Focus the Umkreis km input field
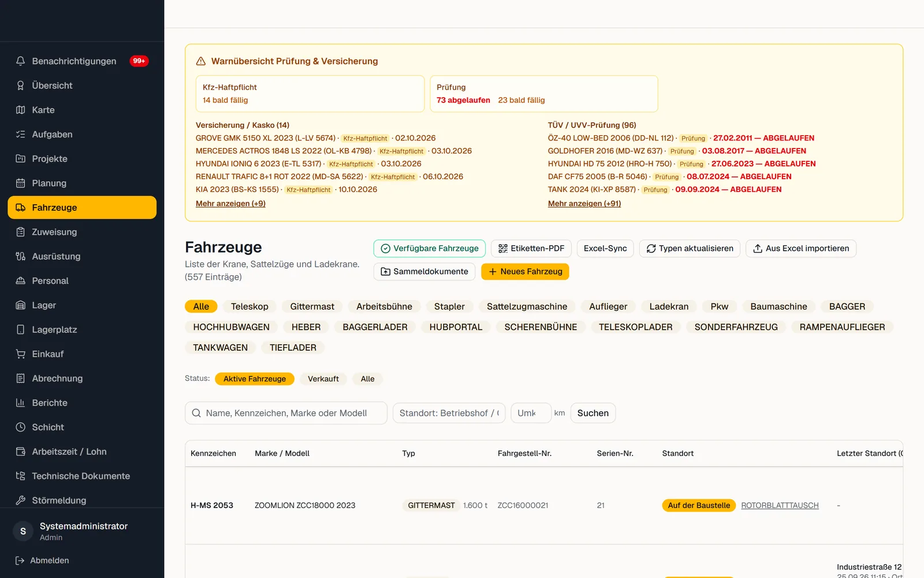 (x=531, y=413)
